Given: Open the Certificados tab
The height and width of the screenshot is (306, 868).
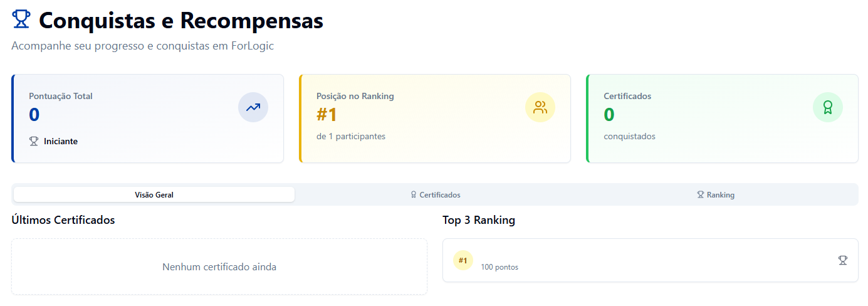Looking at the screenshot, I should (440, 195).
